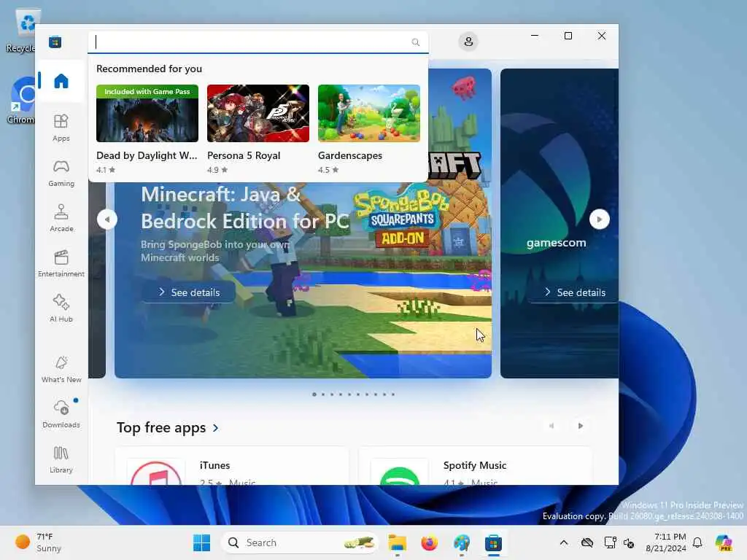Click the magnifier search icon in the search box

pos(415,42)
